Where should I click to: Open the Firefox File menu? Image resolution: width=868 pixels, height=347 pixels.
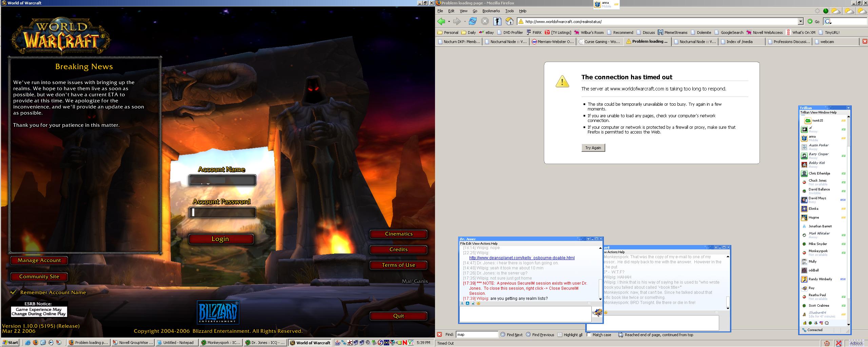[440, 11]
